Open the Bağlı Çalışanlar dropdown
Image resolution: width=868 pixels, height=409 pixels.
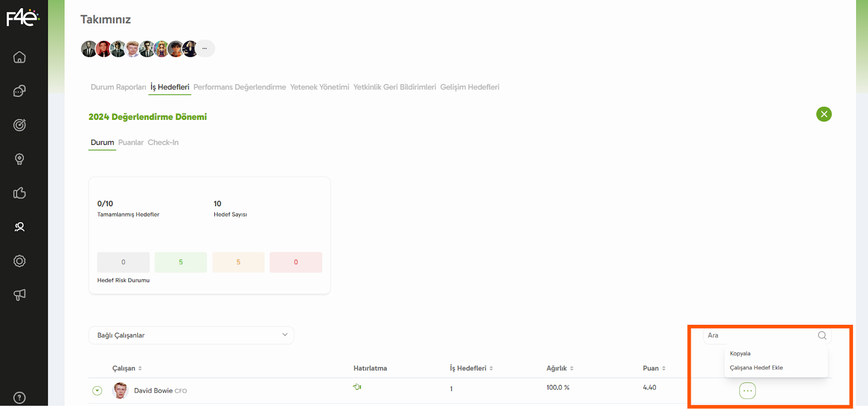click(x=191, y=335)
